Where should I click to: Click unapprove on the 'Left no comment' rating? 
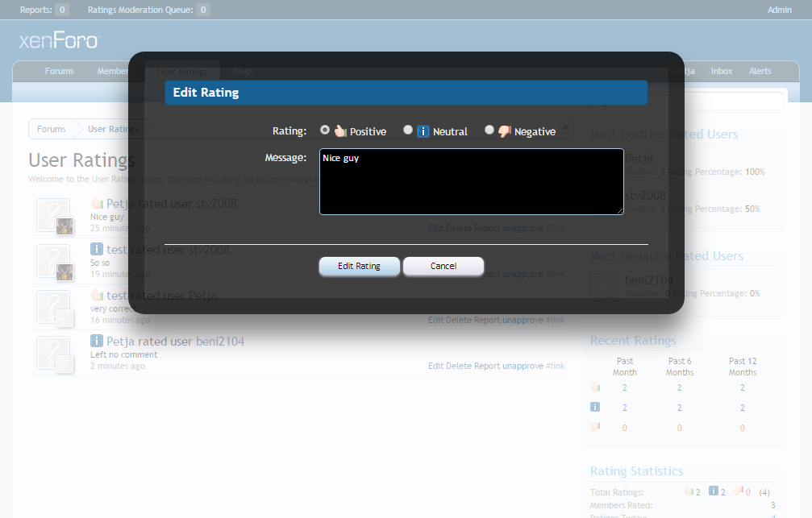click(523, 366)
